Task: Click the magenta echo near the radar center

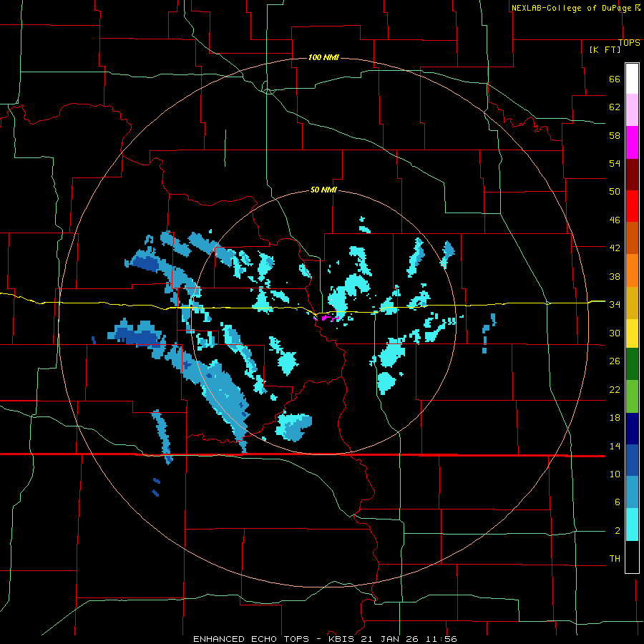Action: [327, 318]
